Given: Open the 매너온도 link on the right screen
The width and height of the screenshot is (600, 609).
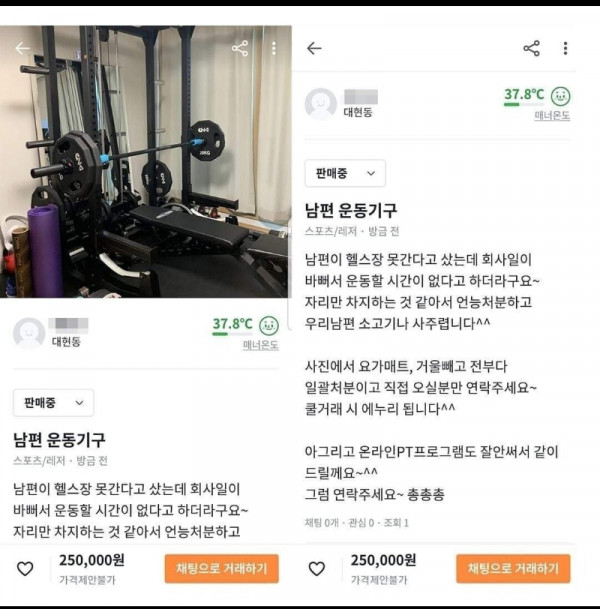Looking at the screenshot, I should point(552,116).
